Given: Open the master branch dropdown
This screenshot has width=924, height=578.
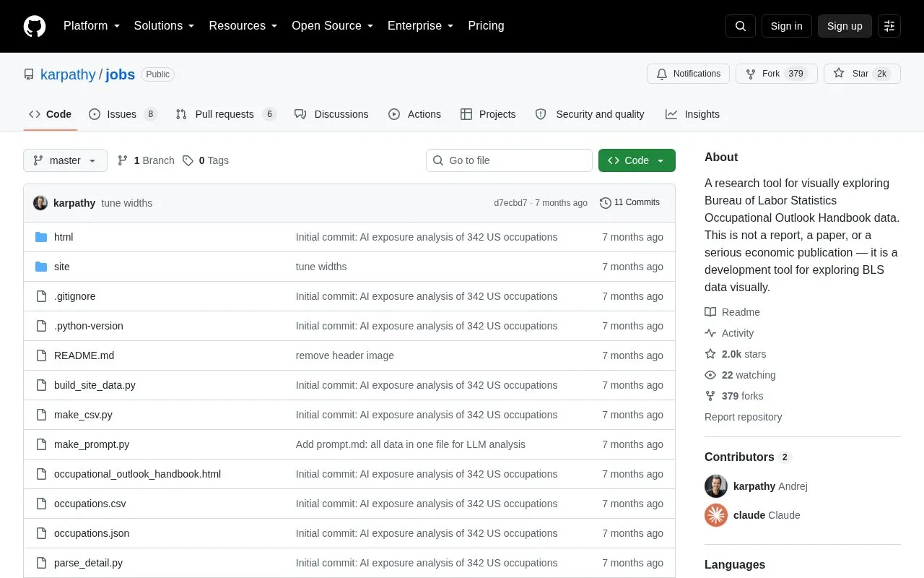Looking at the screenshot, I should [x=65, y=160].
